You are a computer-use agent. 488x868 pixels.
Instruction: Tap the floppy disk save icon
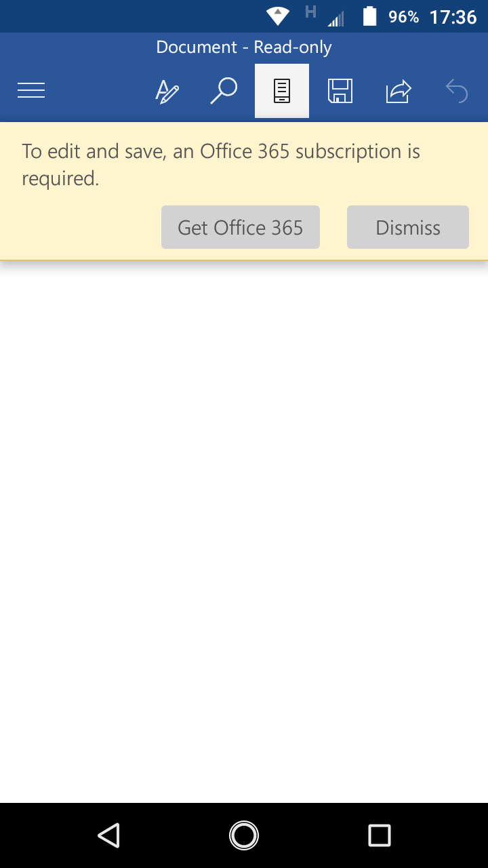[x=340, y=91]
